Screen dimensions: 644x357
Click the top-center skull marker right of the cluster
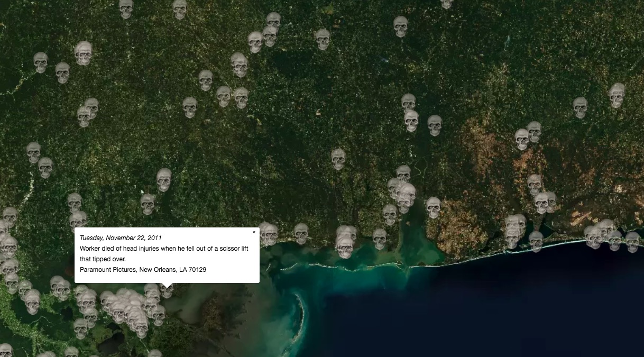click(323, 39)
